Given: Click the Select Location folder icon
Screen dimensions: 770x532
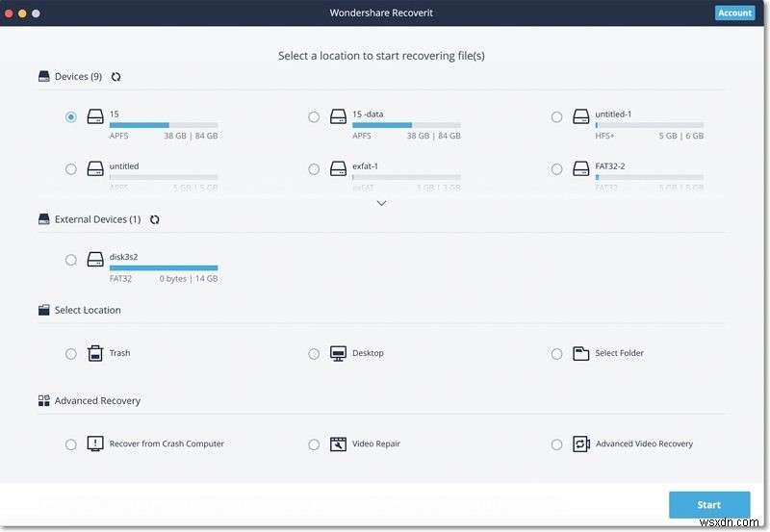Looking at the screenshot, I should [x=43, y=310].
